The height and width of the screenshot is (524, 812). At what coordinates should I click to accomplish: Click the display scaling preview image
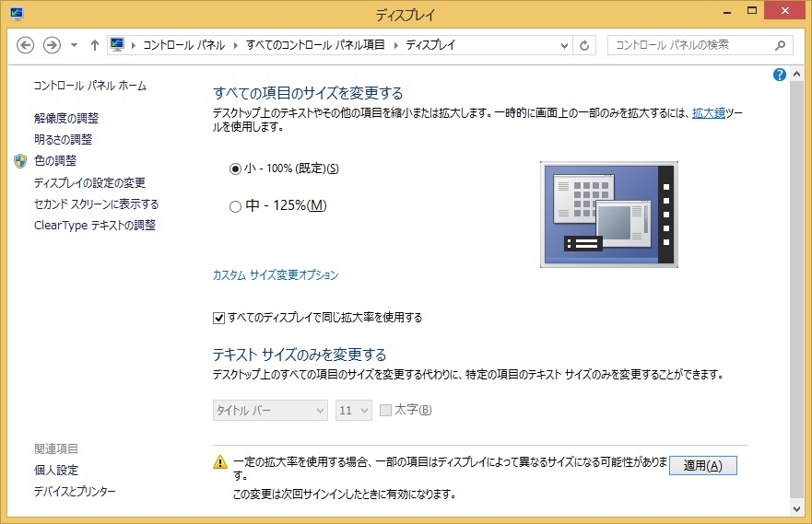609,215
